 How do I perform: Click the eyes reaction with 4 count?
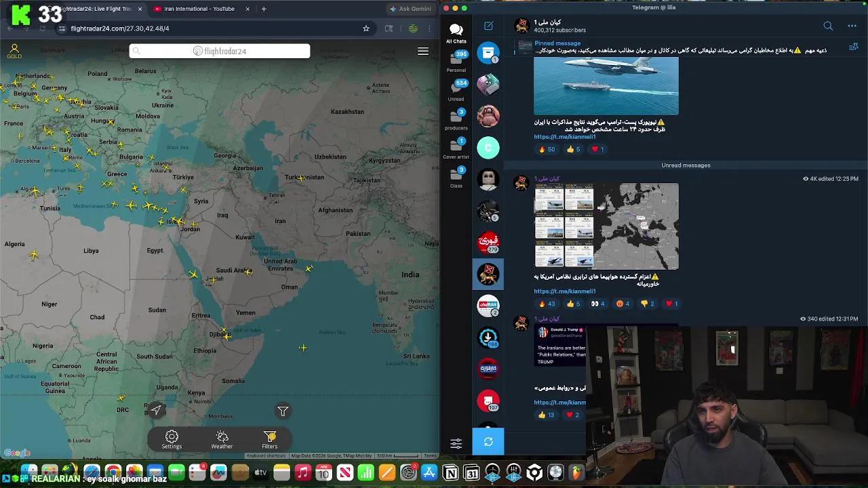(597, 304)
